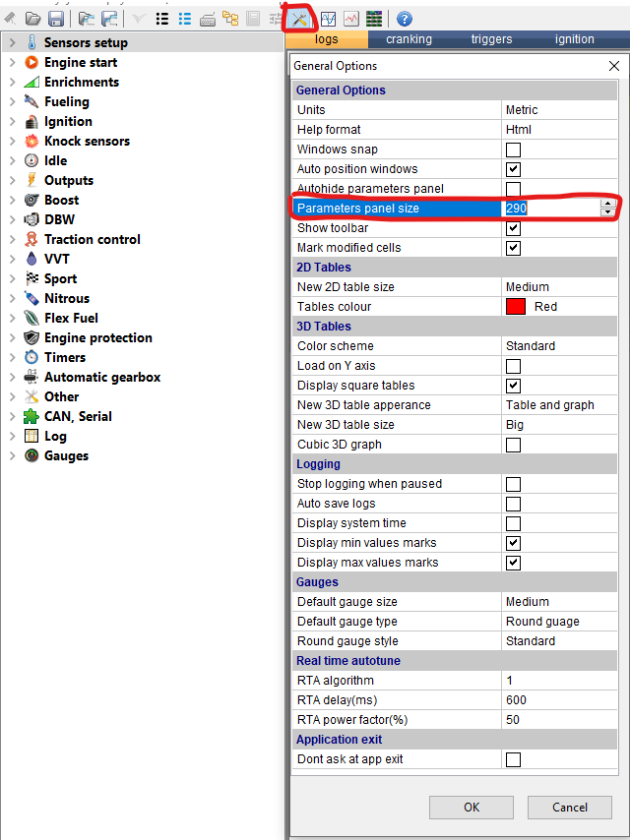Image resolution: width=630 pixels, height=840 pixels.
Task: Increase Parameters panel size with up arrow
Action: tap(607, 204)
